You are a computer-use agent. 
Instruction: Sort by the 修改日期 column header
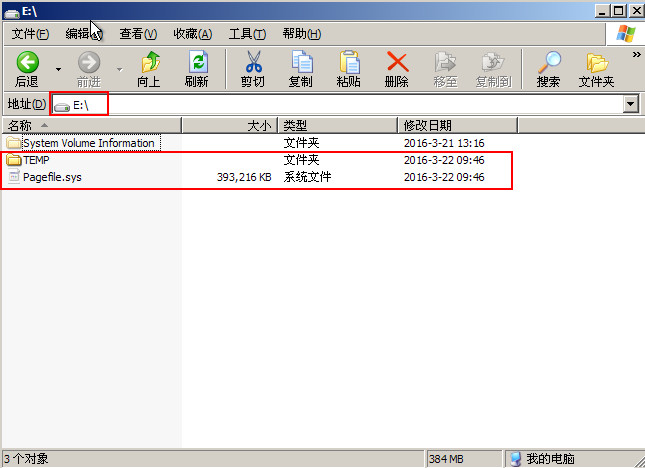tap(457, 125)
